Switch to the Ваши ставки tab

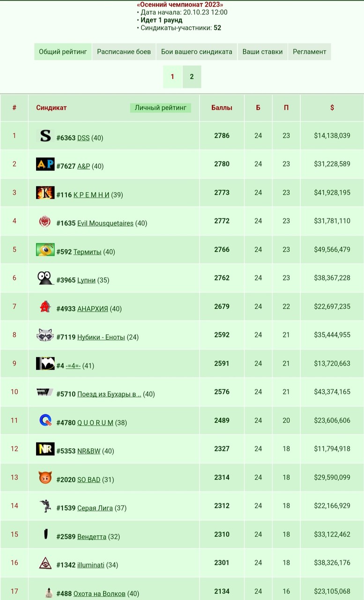262,52
